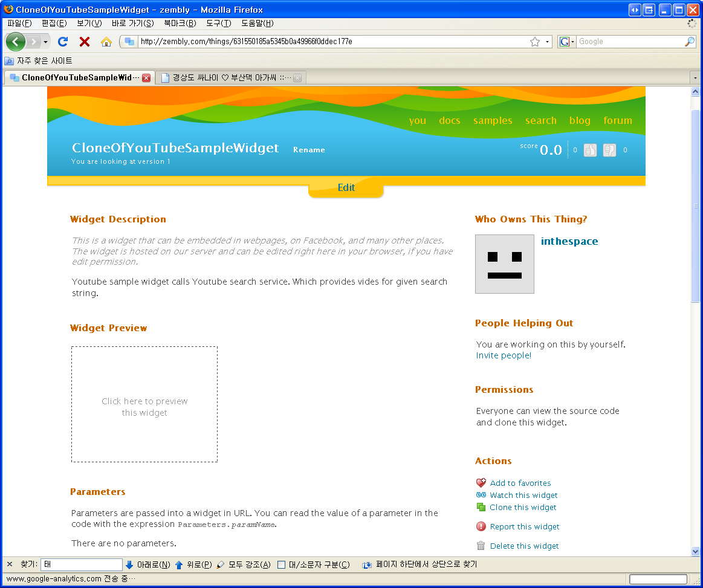Click the search magnifier icon in Google box
Screen dimensions: 703x588
pos(690,42)
